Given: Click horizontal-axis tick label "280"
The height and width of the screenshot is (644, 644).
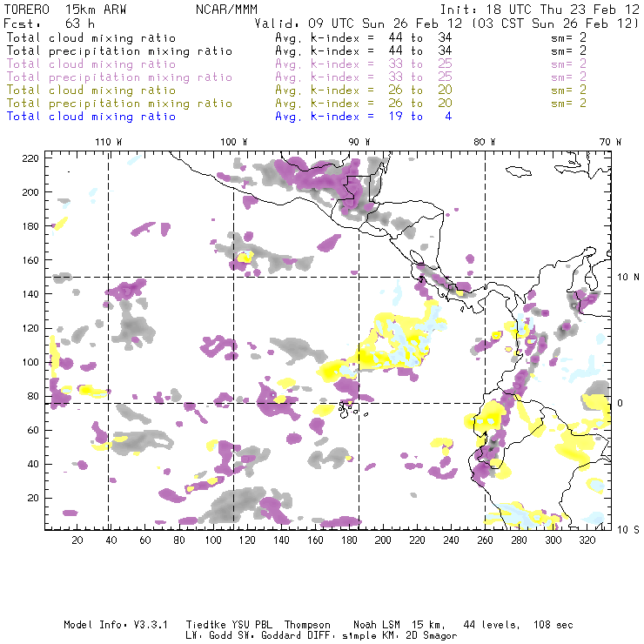Looking at the screenshot, I should [519, 540].
